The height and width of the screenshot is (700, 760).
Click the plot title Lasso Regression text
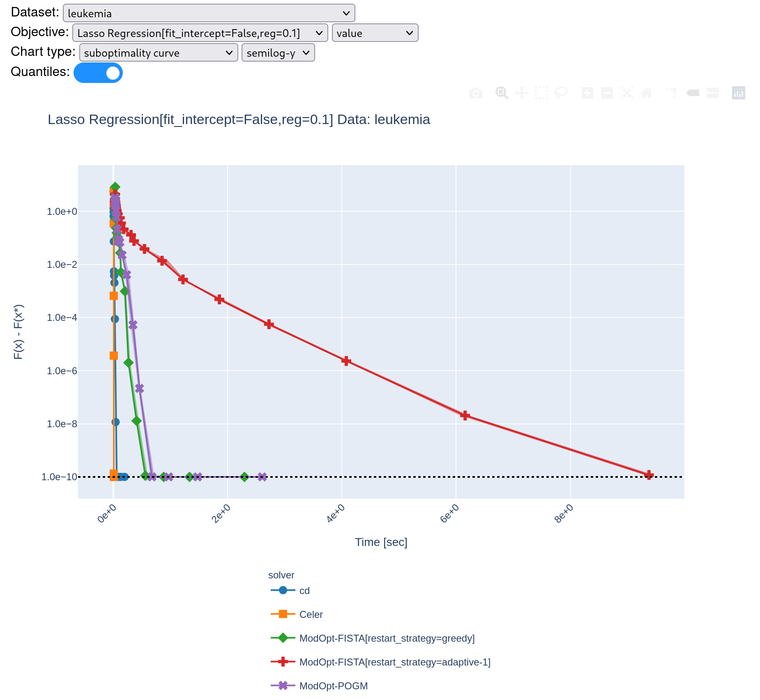pyautogui.click(x=239, y=120)
